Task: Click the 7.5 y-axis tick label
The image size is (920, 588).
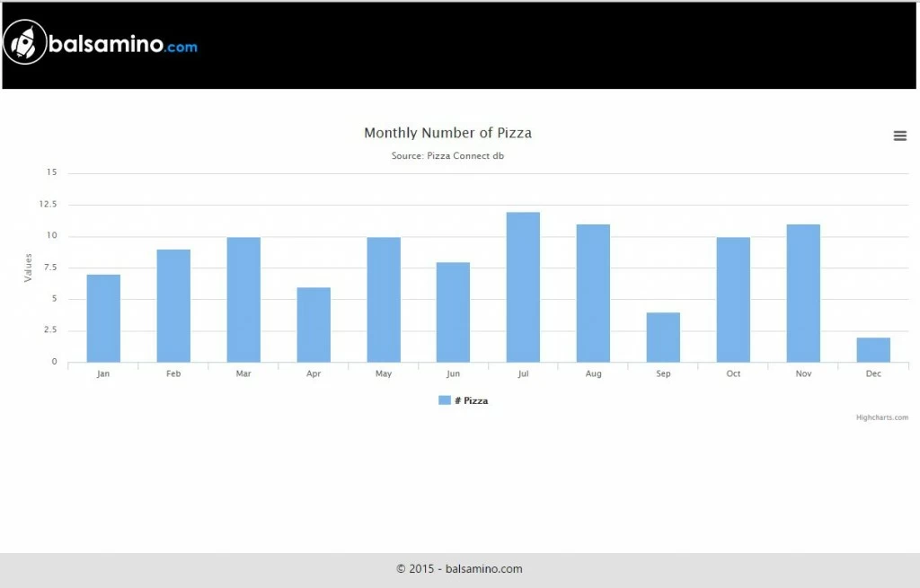Action: 50,268
